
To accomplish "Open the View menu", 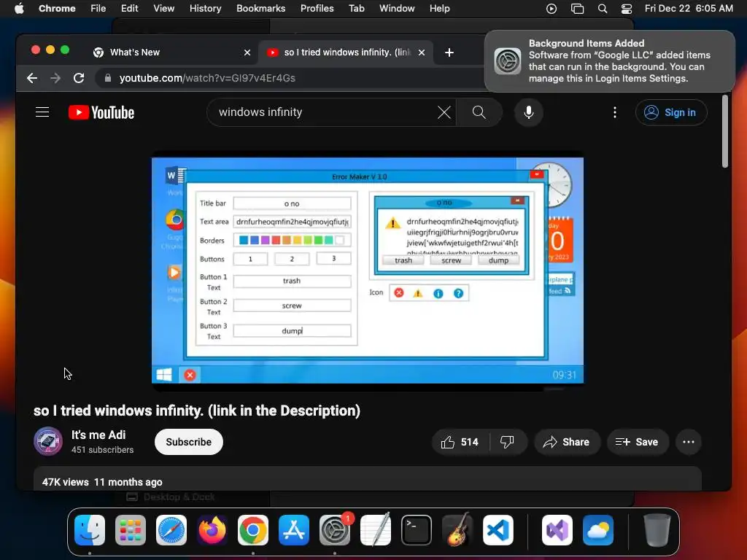I will point(164,9).
